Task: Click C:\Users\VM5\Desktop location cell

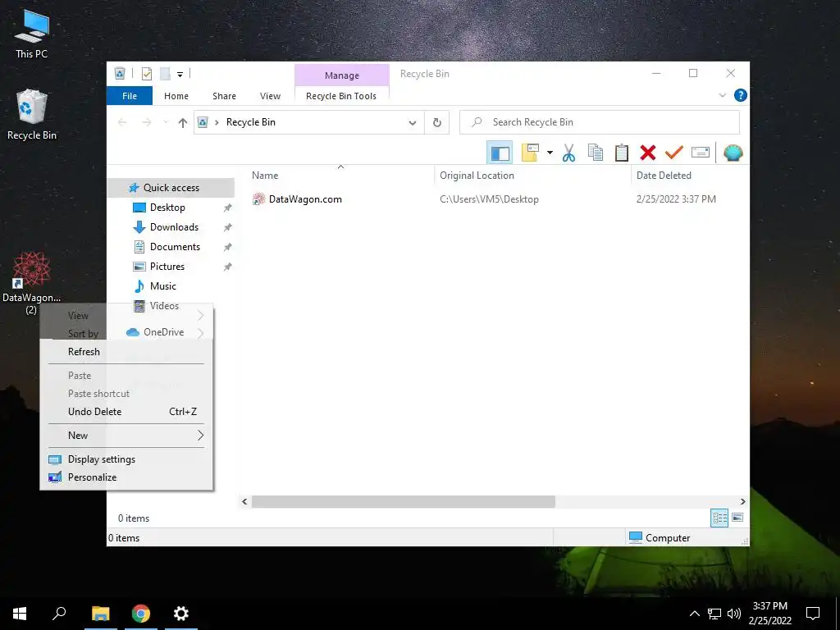Action: 489,199
